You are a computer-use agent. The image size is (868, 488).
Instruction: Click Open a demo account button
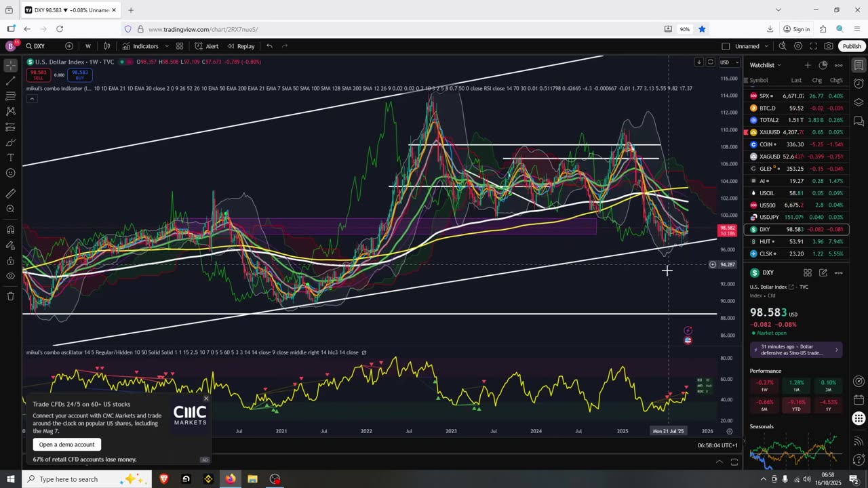tap(67, 445)
